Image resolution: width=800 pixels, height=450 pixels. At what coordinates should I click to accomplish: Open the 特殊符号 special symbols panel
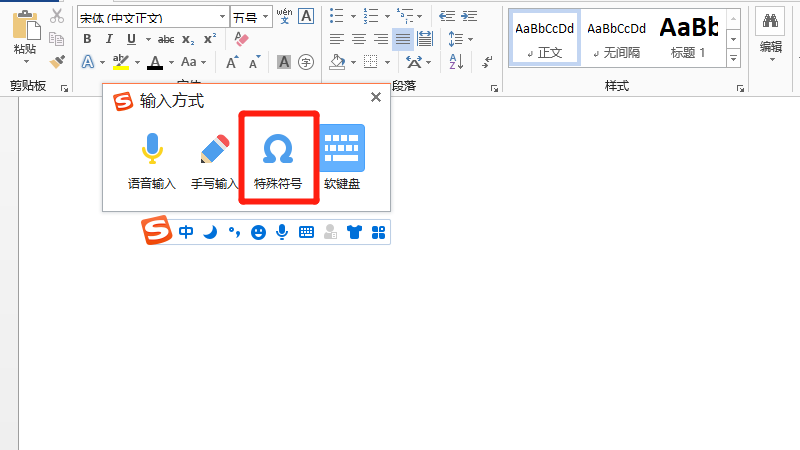tap(277, 158)
